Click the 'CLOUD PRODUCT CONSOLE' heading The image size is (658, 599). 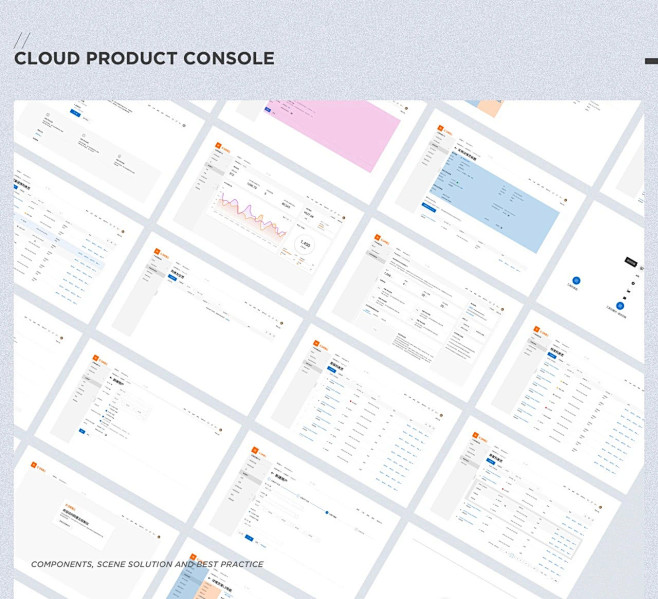coord(144,58)
